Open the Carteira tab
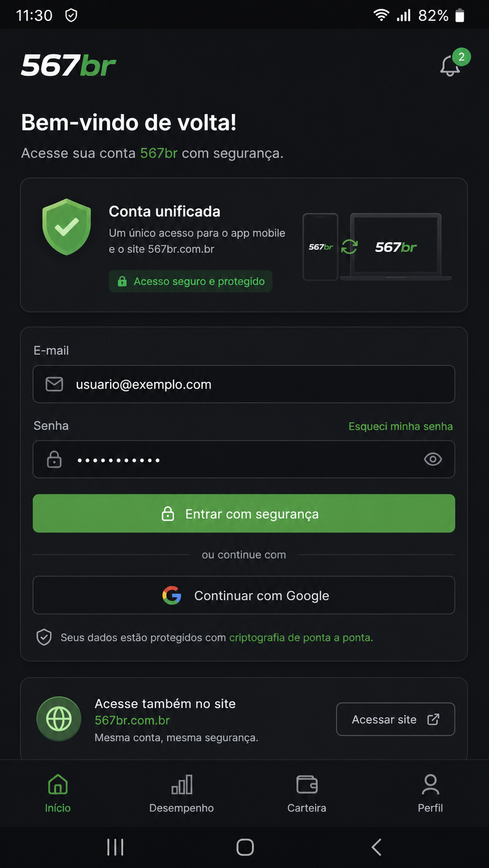 click(307, 793)
